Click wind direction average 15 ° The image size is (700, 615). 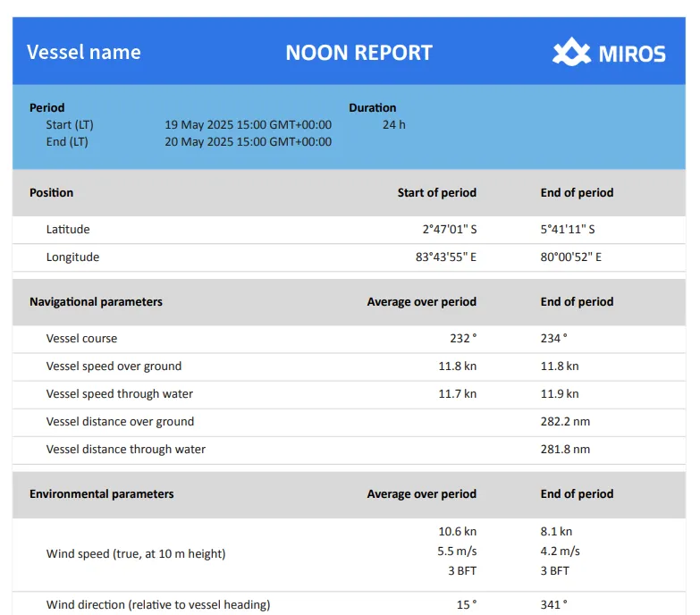467,605
